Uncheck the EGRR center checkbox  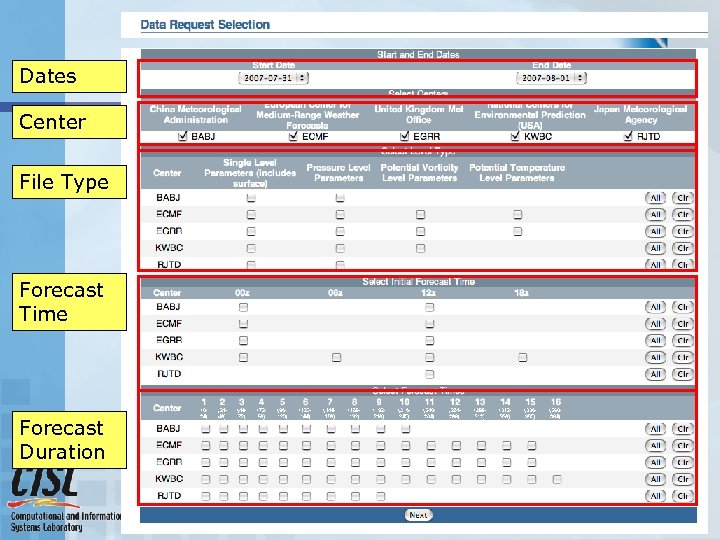tap(404, 136)
